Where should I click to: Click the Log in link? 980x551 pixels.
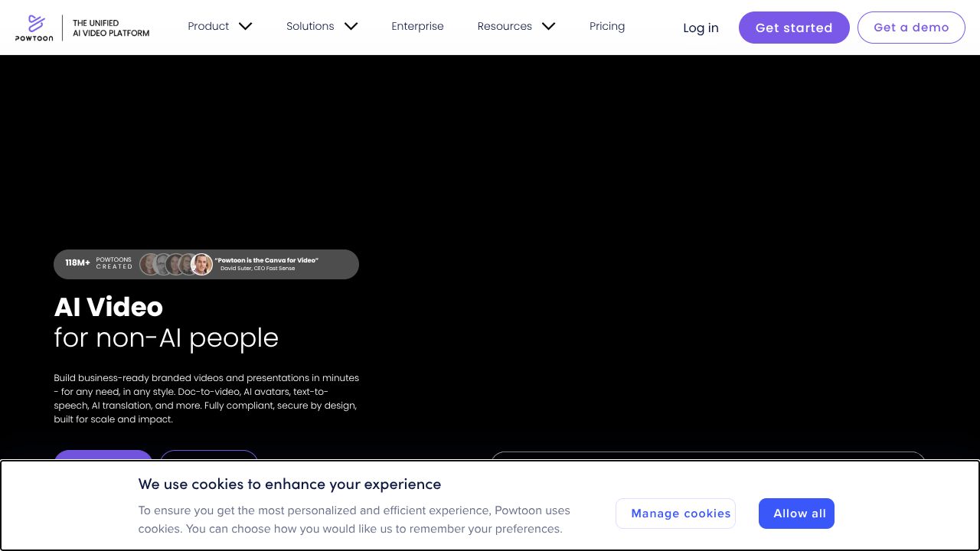[701, 28]
